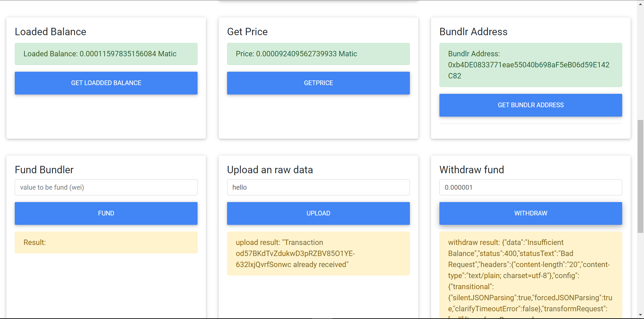Click the Loaded Balance Matic result box
Image resolution: width=644 pixels, height=319 pixels.
(x=106, y=54)
